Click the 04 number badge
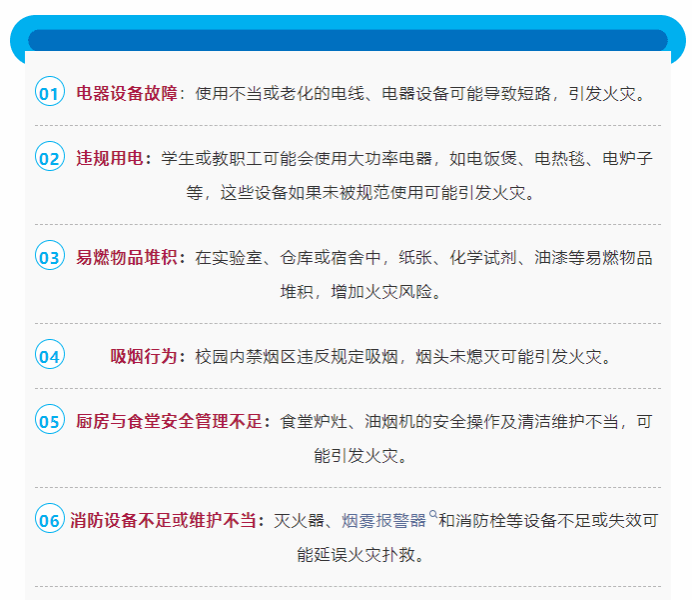692x600 pixels. (50, 356)
